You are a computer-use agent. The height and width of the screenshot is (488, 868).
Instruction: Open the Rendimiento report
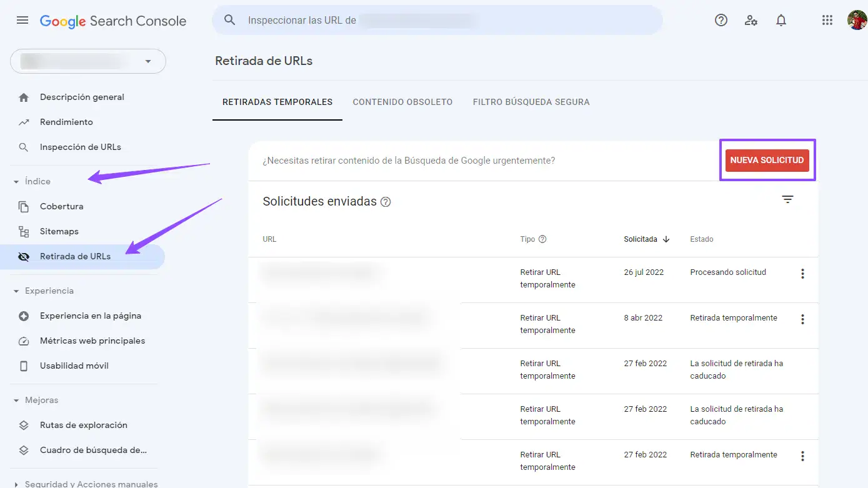click(66, 122)
